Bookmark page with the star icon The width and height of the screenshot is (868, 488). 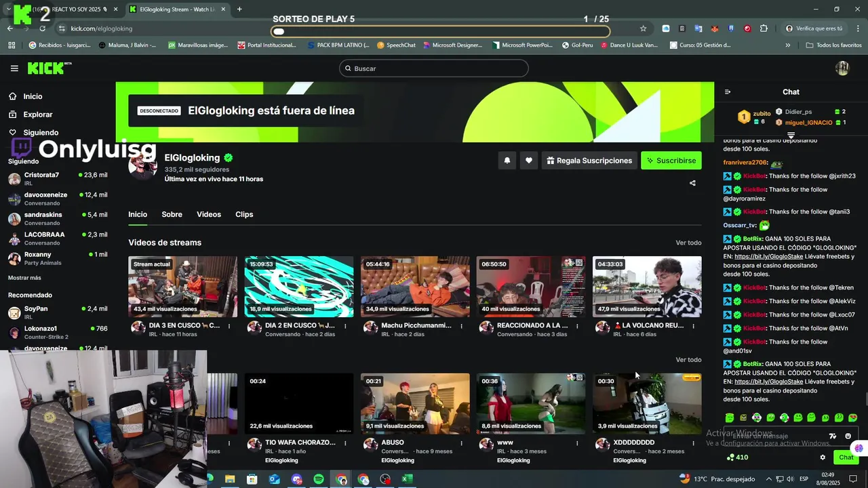(x=643, y=28)
